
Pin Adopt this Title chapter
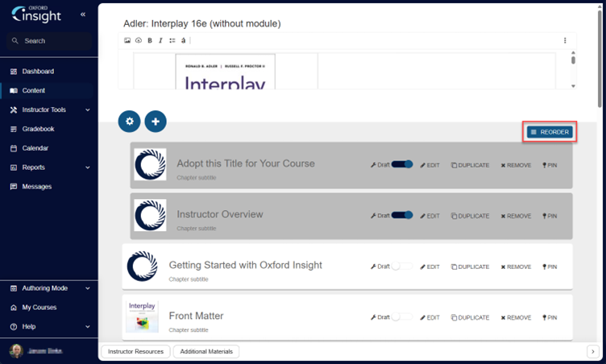(x=550, y=165)
